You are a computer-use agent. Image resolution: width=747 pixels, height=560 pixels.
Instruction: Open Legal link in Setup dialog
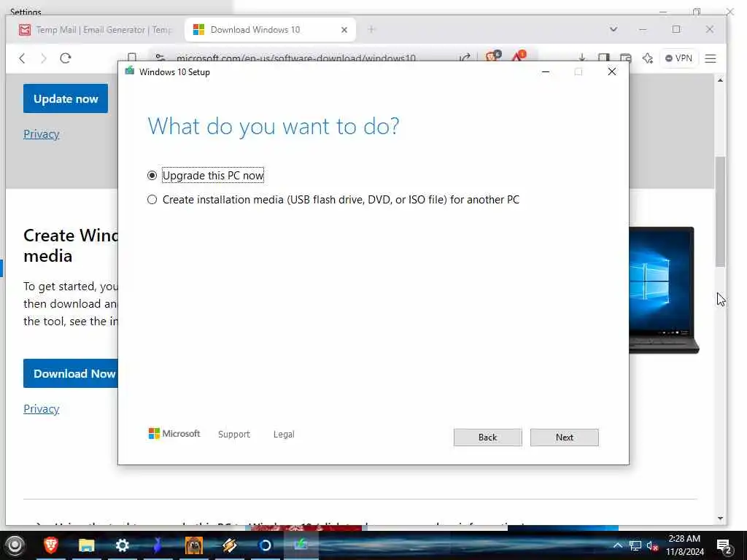point(284,435)
